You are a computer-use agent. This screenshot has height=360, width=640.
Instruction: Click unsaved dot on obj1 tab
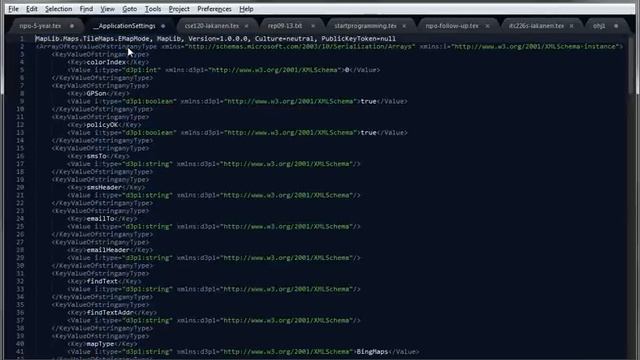tap(616, 26)
